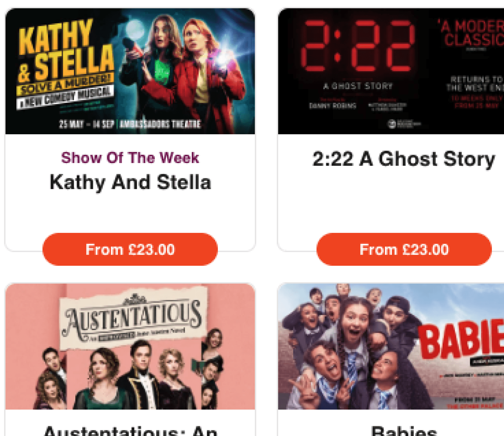Screen dimensions: 504x436
Task: Book 2:22 A Ghost Story from £23.00
Action: (x=404, y=249)
